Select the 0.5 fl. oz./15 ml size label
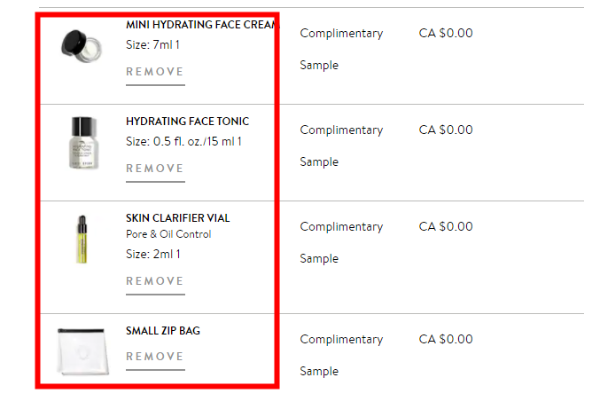The width and height of the screenshot is (600, 417). click(183, 142)
